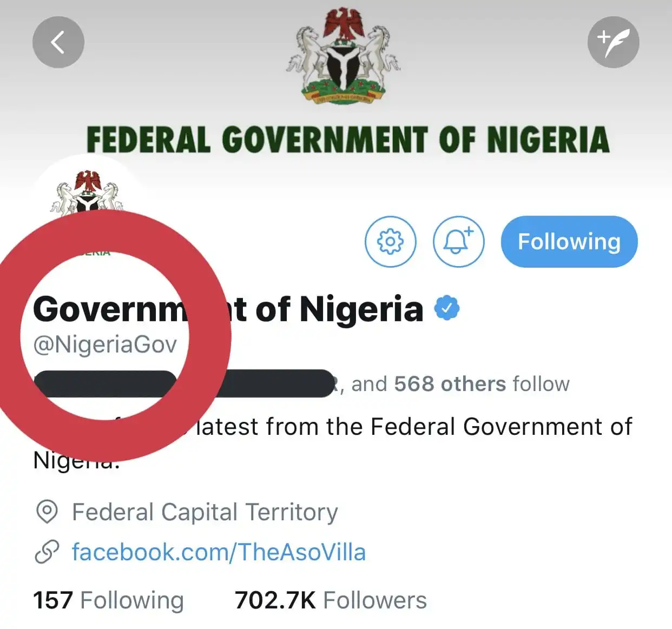View the 157 Following list
672x629 pixels.
pyautogui.click(x=108, y=600)
